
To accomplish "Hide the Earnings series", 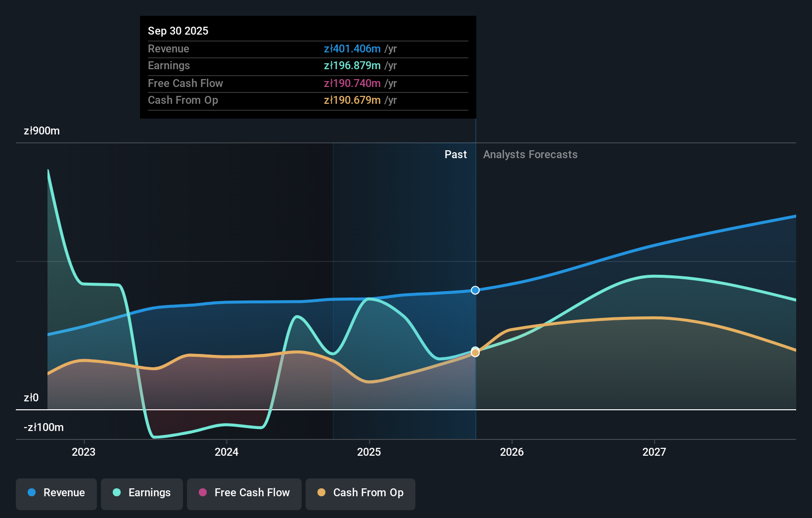I will (141, 493).
